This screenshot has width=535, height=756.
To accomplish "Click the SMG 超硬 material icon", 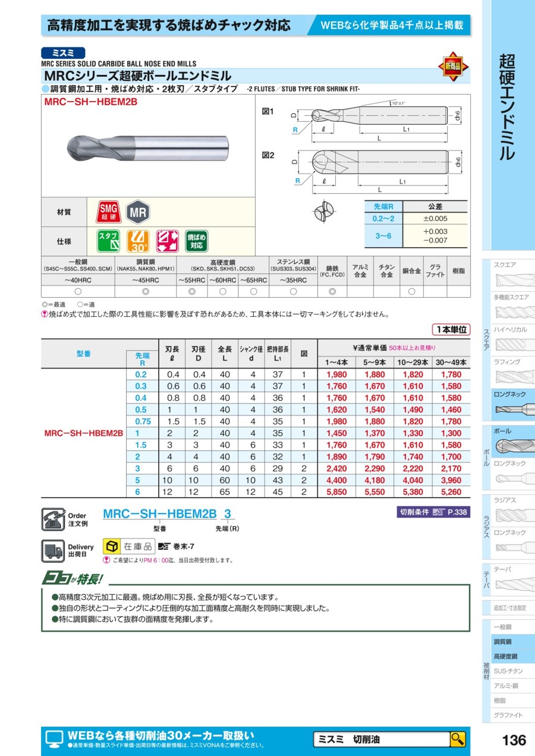I will (108, 212).
